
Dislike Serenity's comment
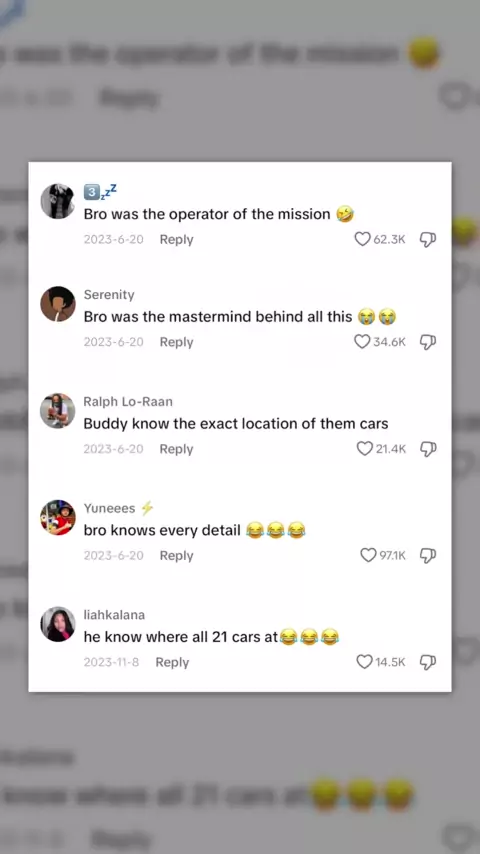point(428,341)
